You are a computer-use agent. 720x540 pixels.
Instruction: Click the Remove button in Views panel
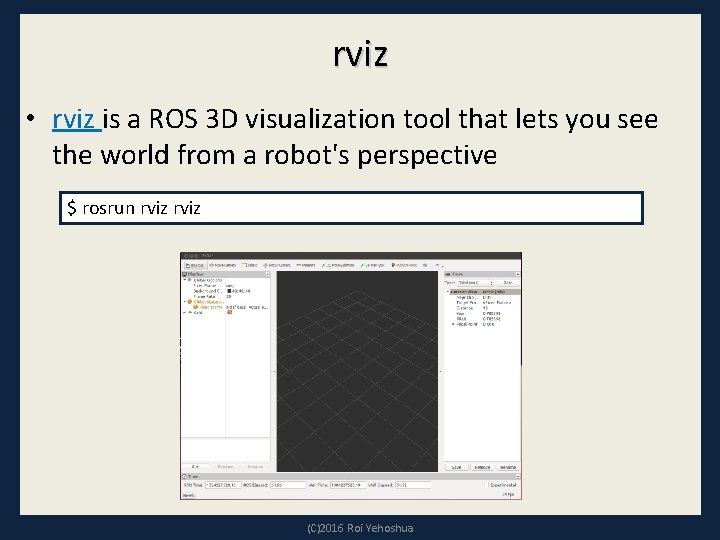(x=482, y=467)
